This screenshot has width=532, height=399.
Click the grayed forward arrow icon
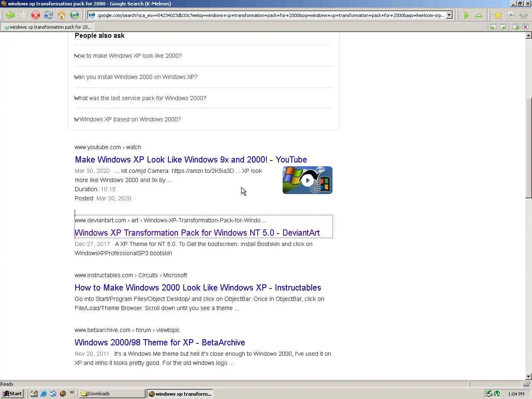22,15
